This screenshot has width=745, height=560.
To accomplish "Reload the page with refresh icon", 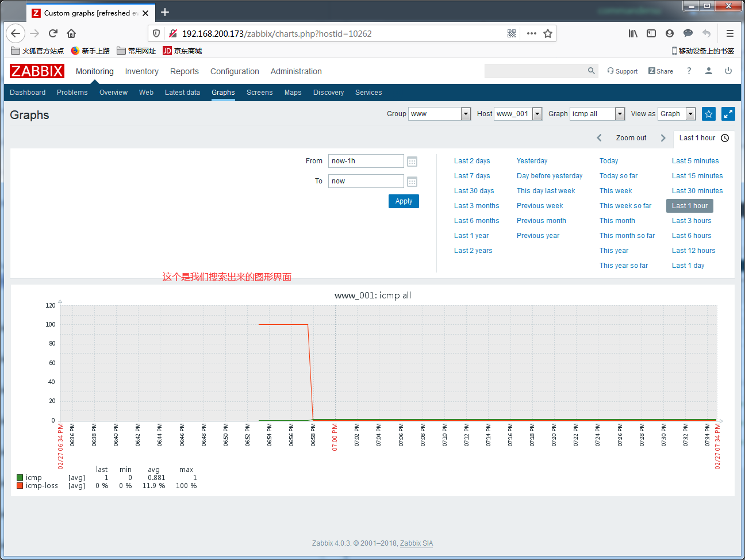I will point(53,33).
